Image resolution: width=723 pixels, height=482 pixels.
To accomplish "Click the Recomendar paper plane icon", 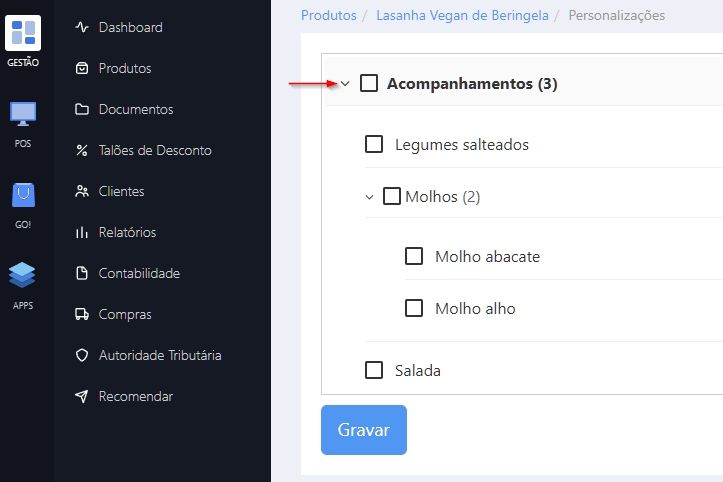I will 82,397.
